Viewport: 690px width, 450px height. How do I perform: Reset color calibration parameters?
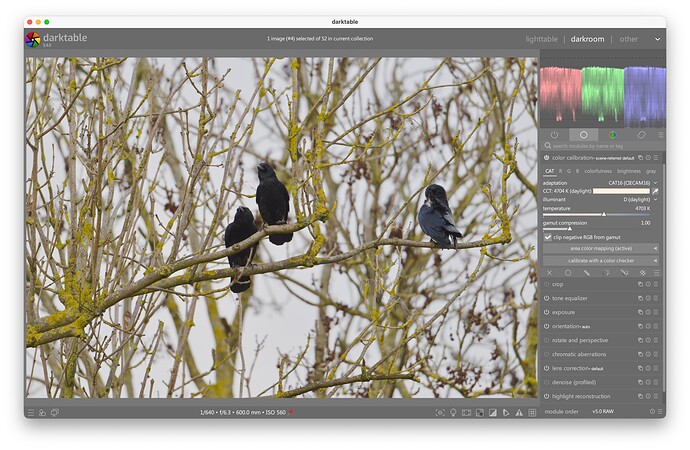pyautogui.click(x=648, y=157)
